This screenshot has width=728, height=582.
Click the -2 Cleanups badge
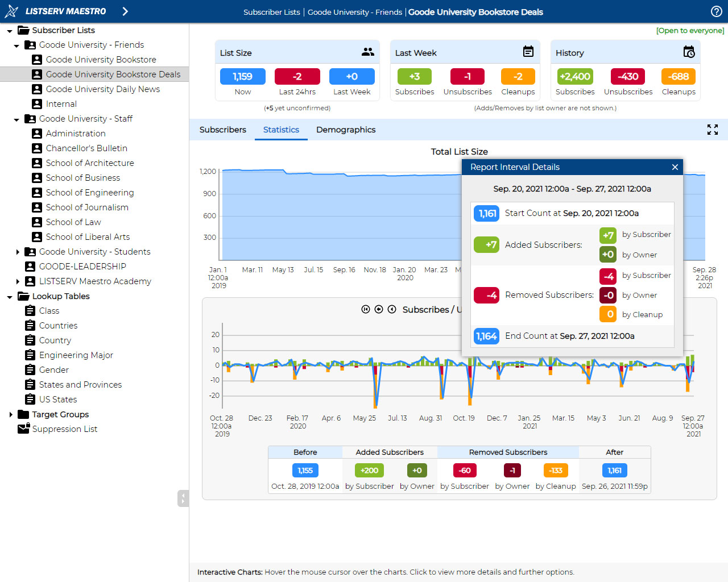click(518, 76)
